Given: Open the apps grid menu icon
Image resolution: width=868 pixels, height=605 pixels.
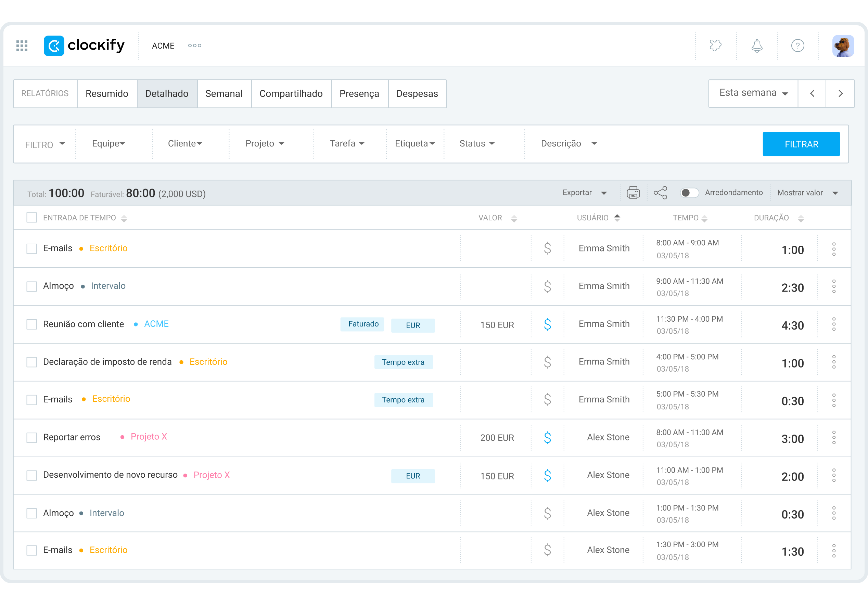Looking at the screenshot, I should [22, 46].
